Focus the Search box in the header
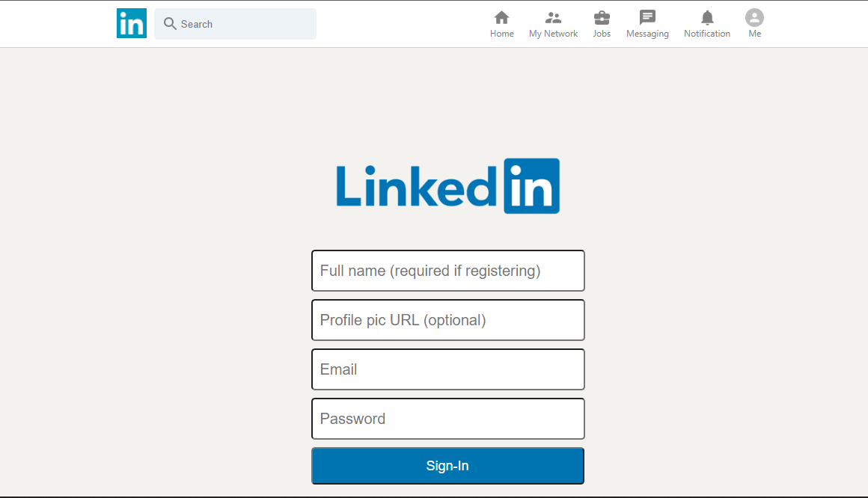The image size is (868, 498). pyautogui.click(x=235, y=24)
